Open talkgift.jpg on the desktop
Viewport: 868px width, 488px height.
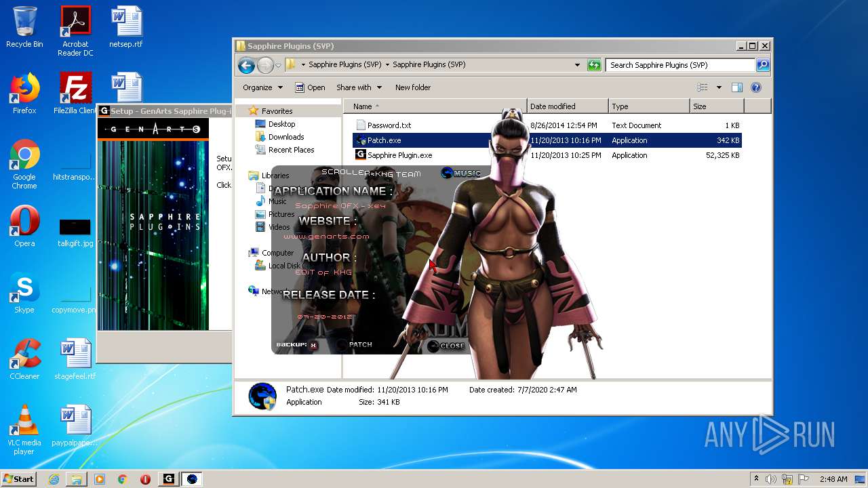point(75,232)
